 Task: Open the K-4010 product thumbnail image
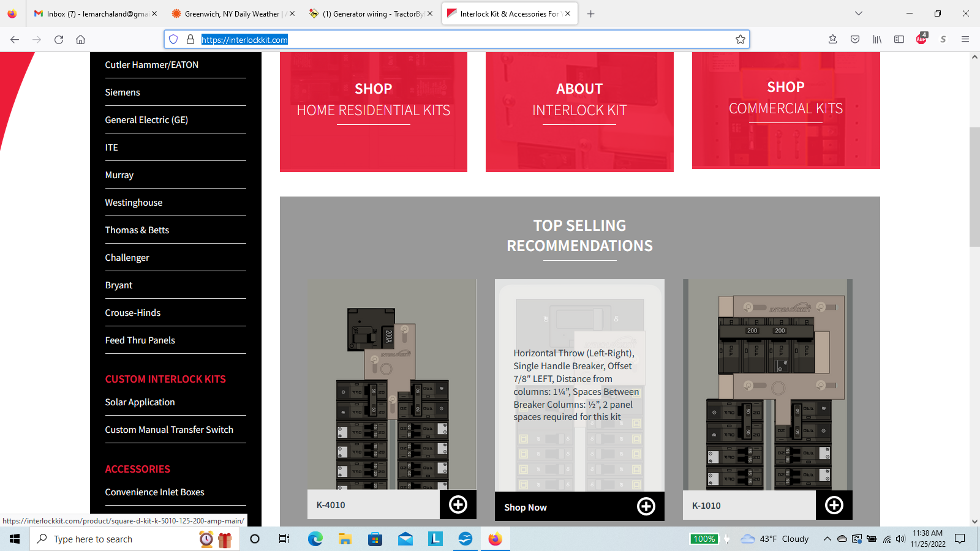[392, 384]
